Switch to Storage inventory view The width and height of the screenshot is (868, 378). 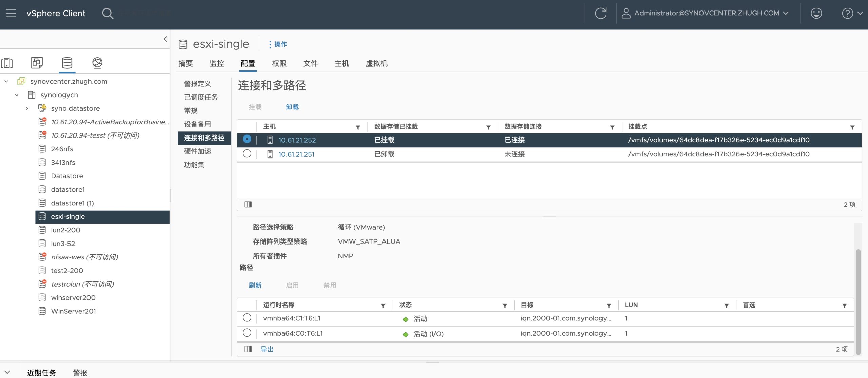(67, 63)
